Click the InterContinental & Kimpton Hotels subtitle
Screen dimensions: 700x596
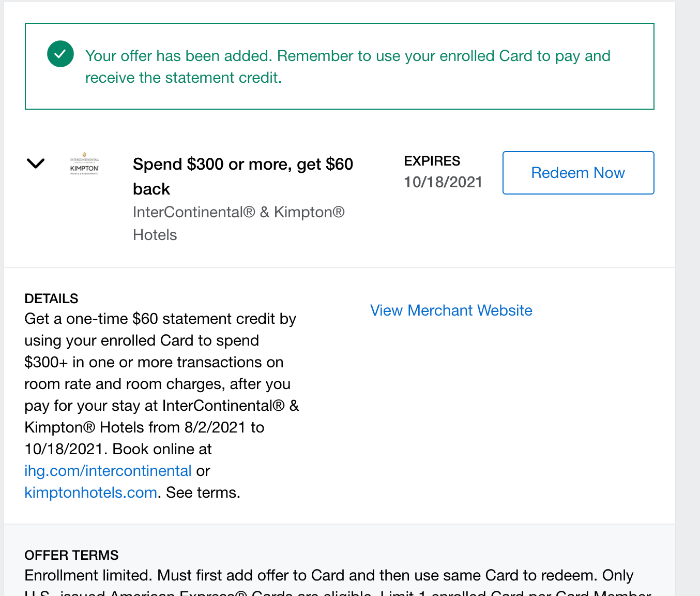[x=238, y=213]
